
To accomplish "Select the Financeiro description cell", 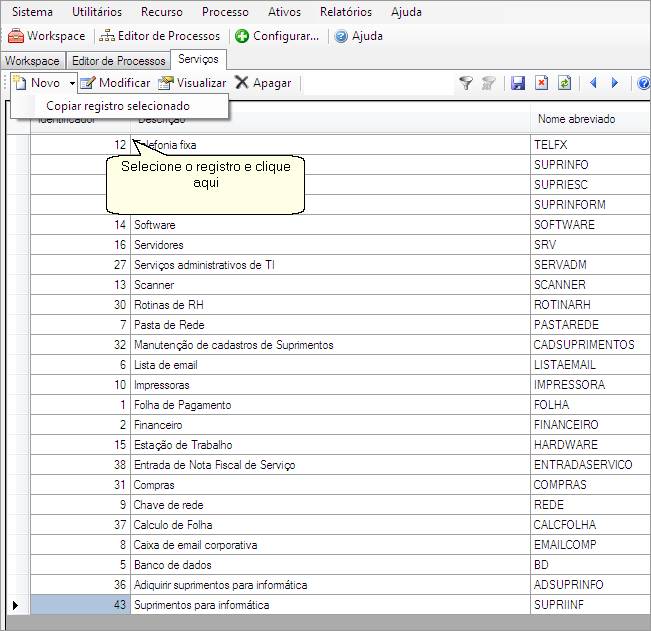I will pyautogui.click(x=330, y=425).
